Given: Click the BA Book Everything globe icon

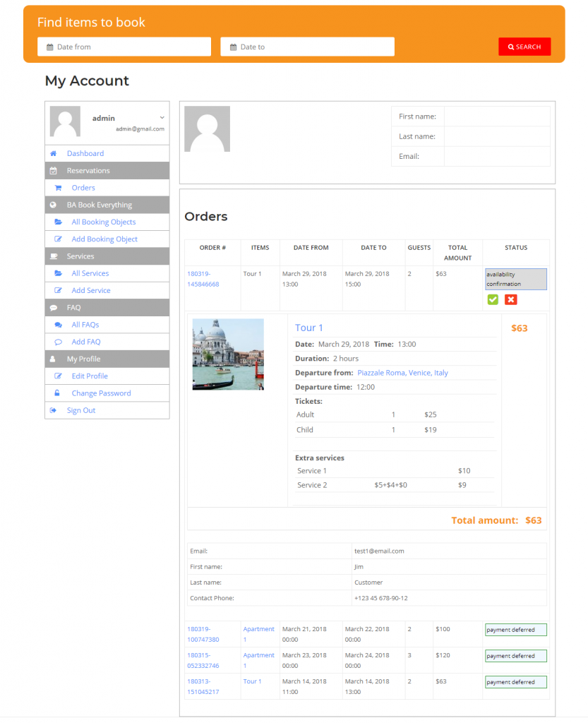Looking at the screenshot, I should [52, 205].
